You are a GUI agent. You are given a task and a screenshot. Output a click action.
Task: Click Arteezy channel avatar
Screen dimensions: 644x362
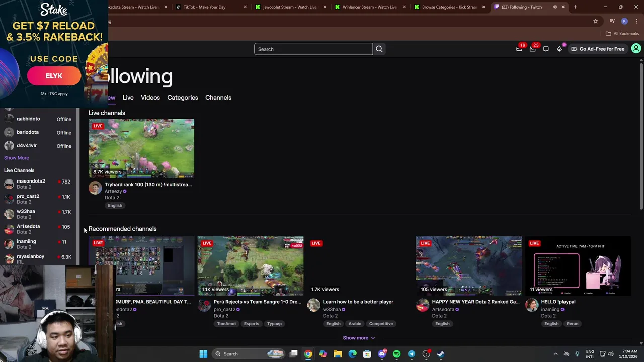(95, 188)
